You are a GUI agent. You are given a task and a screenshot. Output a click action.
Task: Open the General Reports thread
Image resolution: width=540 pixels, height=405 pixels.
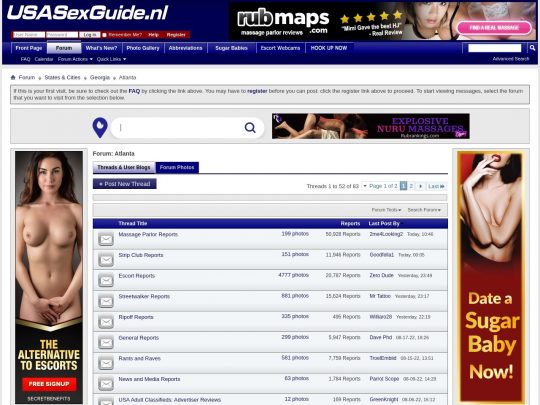tap(139, 338)
